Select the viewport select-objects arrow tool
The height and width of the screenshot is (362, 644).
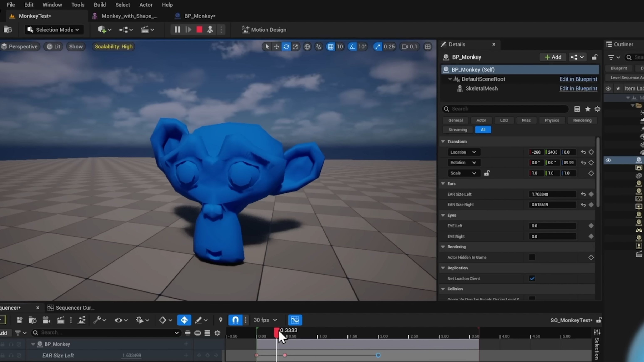pyautogui.click(x=267, y=47)
